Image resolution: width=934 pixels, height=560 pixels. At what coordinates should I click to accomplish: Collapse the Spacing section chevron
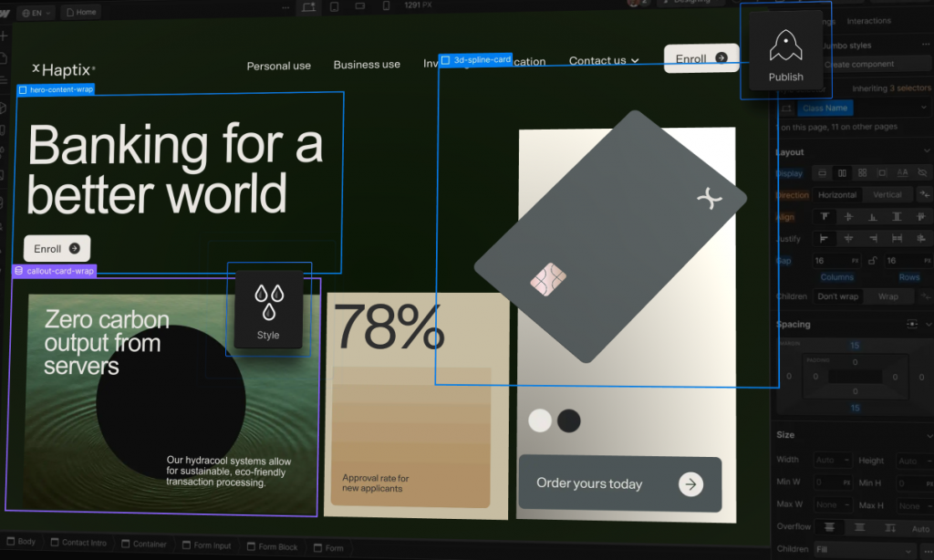tap(928, 324)
